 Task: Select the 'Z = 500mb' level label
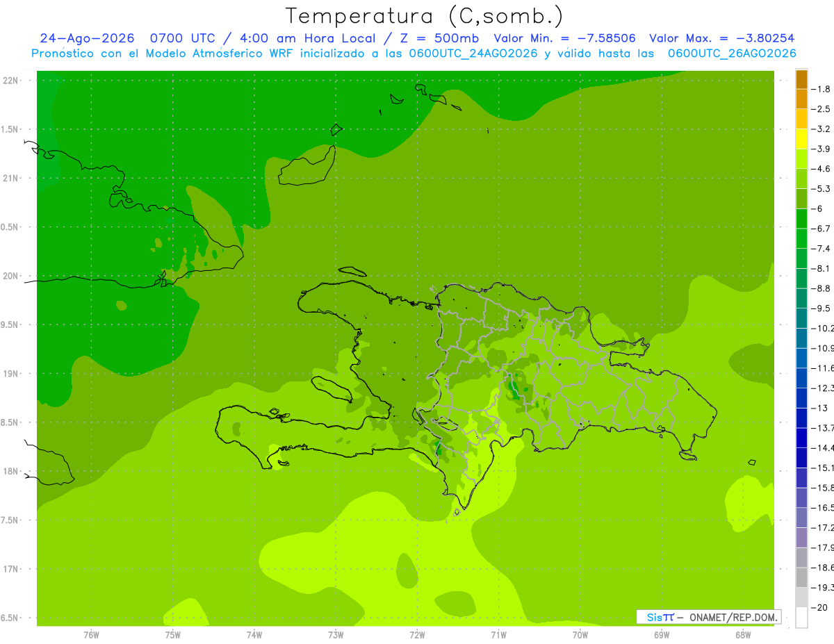coord(436,39)
